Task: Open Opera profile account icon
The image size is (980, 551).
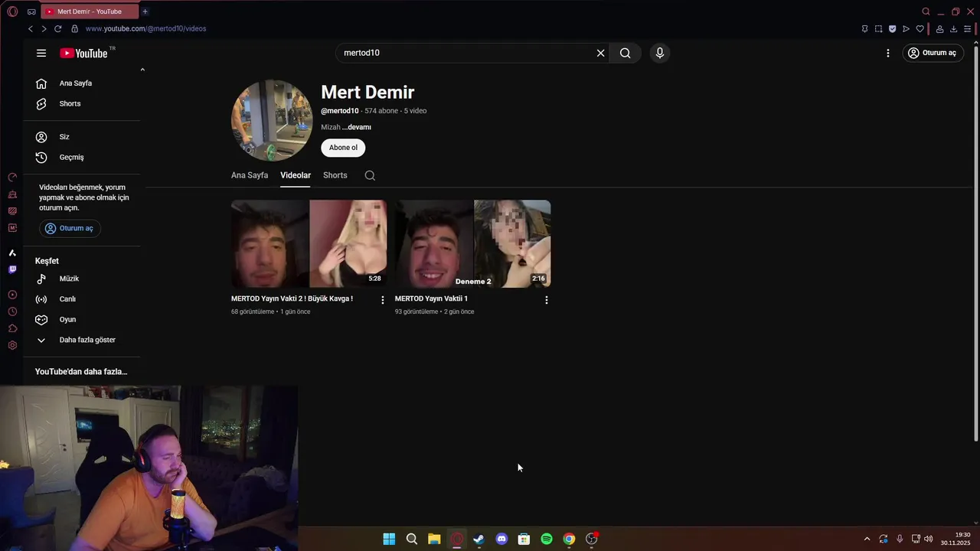Action: [x=940, y=29]
